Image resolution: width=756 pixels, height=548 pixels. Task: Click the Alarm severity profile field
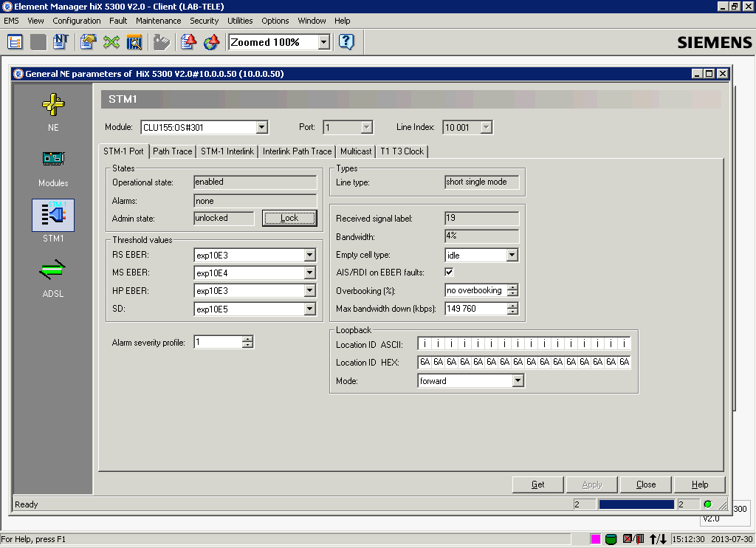(x=218, y=342)
